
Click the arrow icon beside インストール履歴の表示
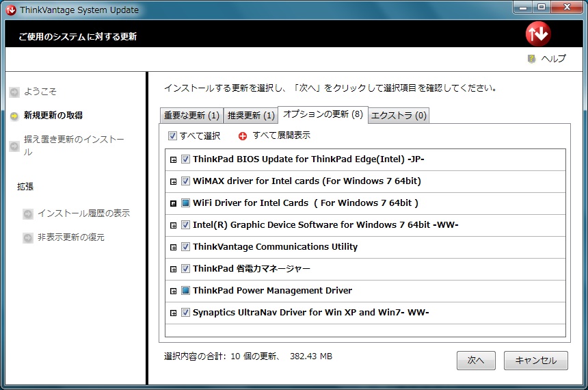pos(28,214)
